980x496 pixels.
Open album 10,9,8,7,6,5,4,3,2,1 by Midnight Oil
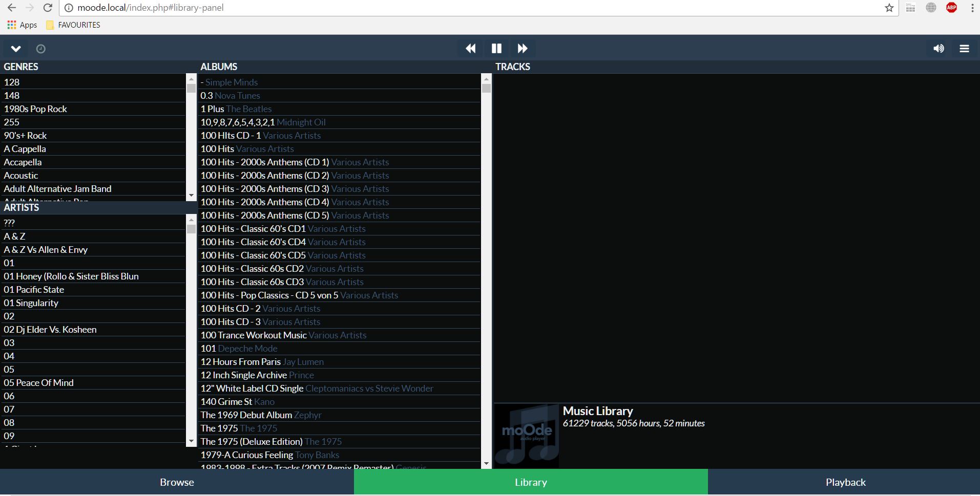click(x=339, y=122)
